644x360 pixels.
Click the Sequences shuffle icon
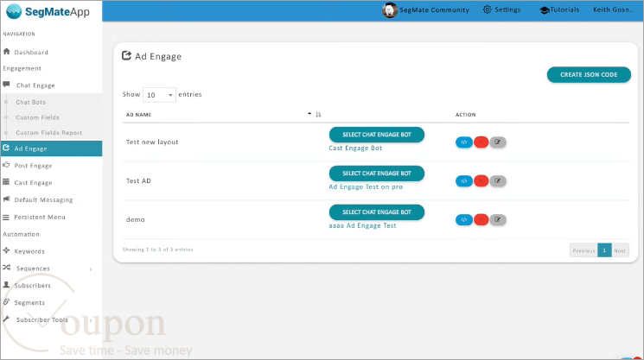click(6, 268)
